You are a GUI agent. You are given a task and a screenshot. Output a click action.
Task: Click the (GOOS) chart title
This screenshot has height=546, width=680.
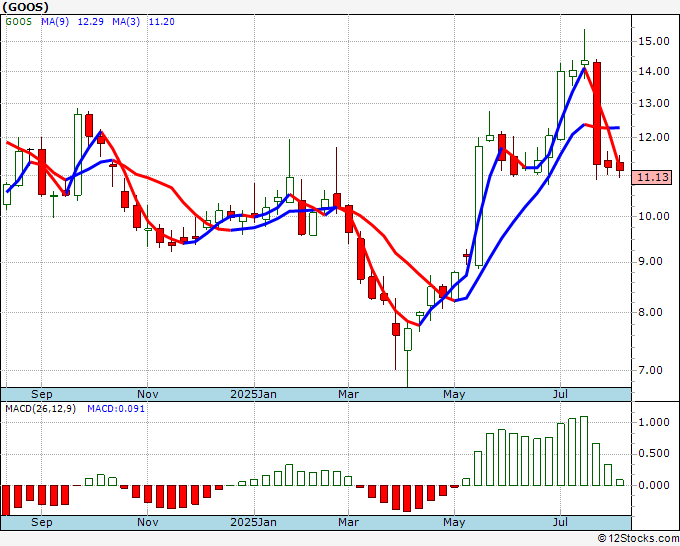coord(26,7)
